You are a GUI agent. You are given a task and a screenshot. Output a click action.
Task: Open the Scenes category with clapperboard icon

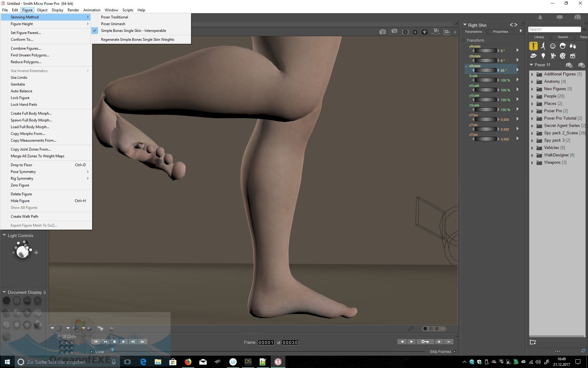click(573, 56)
